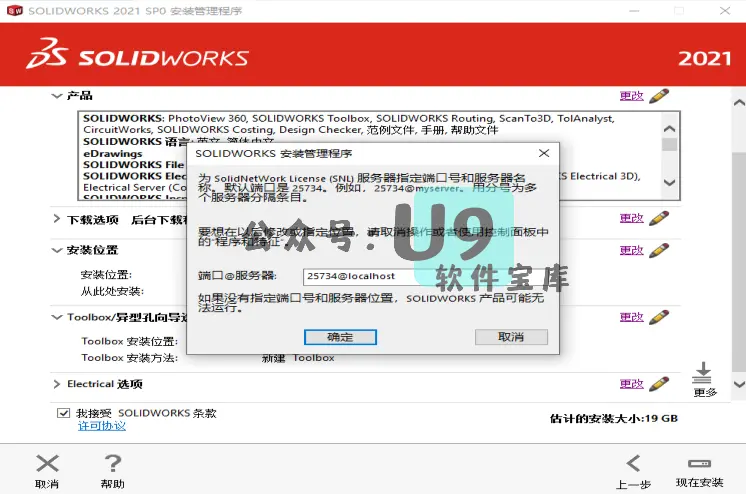Collapse the 安装位置 section
The width and height of the screenshot is (746, 494).
click(57, 250)
